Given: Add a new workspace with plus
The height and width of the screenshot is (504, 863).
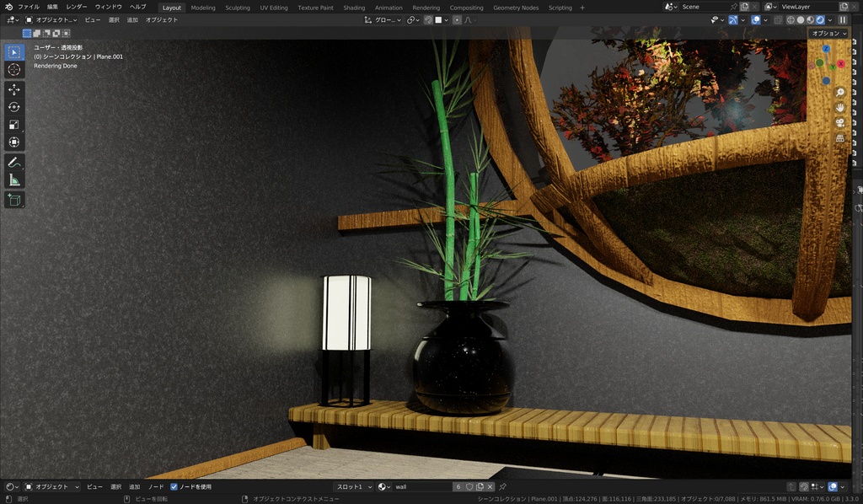Looking at the screenshot, I should click(x=582, y=8).
